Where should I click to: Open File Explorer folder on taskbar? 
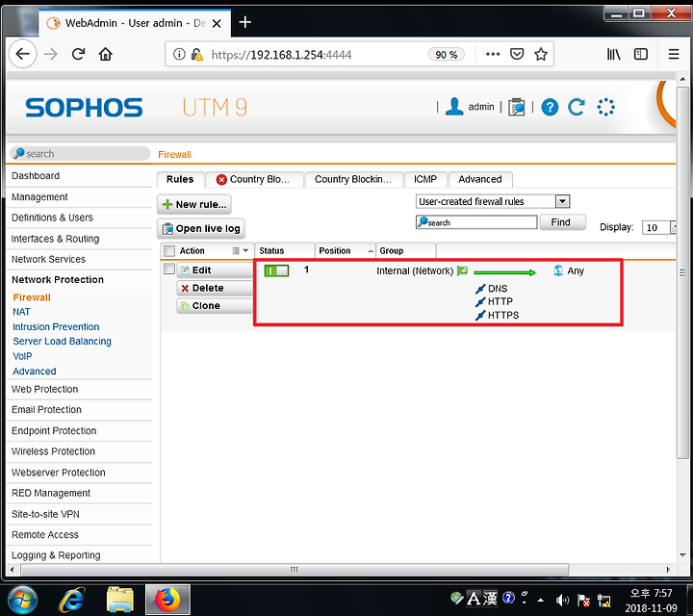tap(119, 600)
